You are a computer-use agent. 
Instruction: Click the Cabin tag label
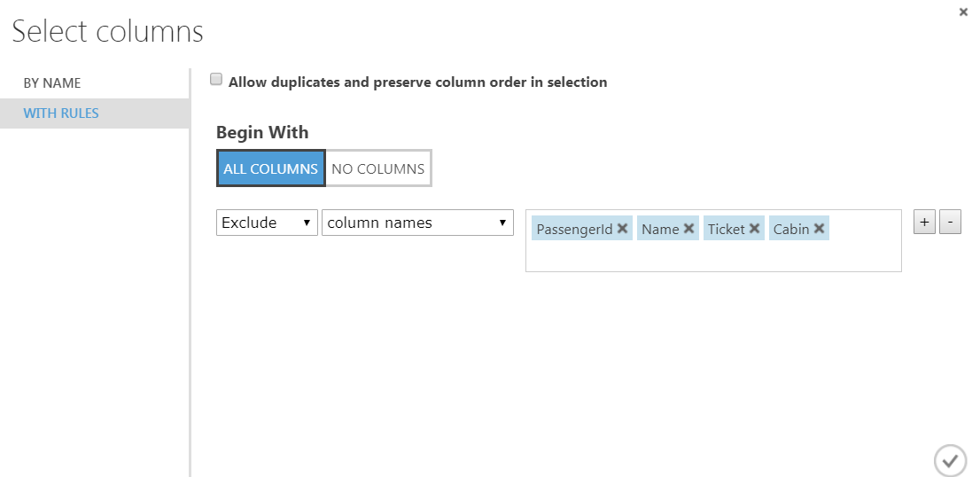(790, 229)
